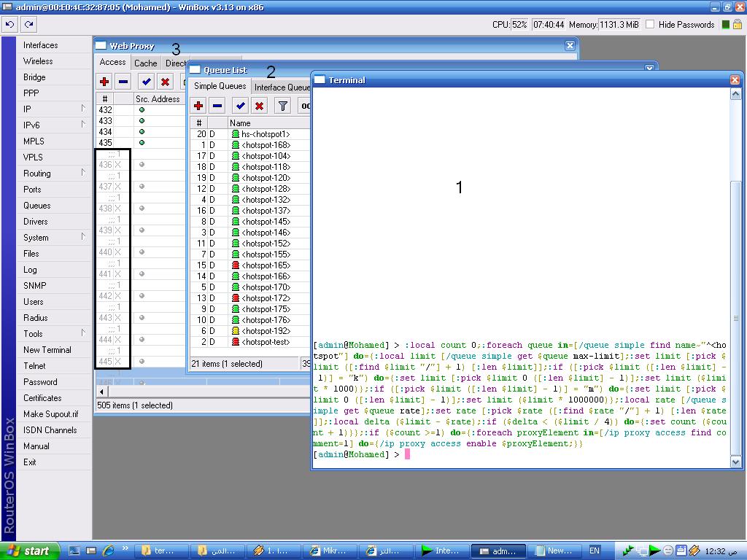Open the Queues menu in sidebar

(36, 206)
